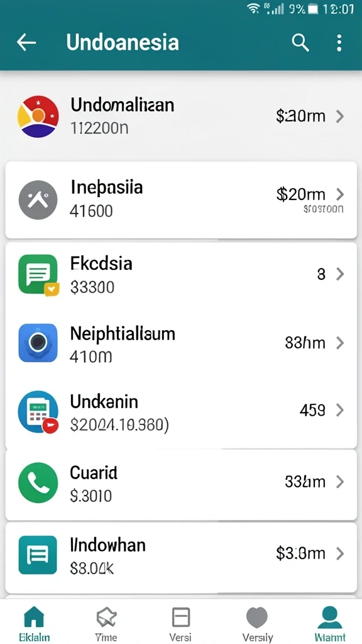The height and width of the screenshot is (644, 362).
Task: Expand the Cuarid row chevron
Action: pyautogui.click(x=339, y=482)
